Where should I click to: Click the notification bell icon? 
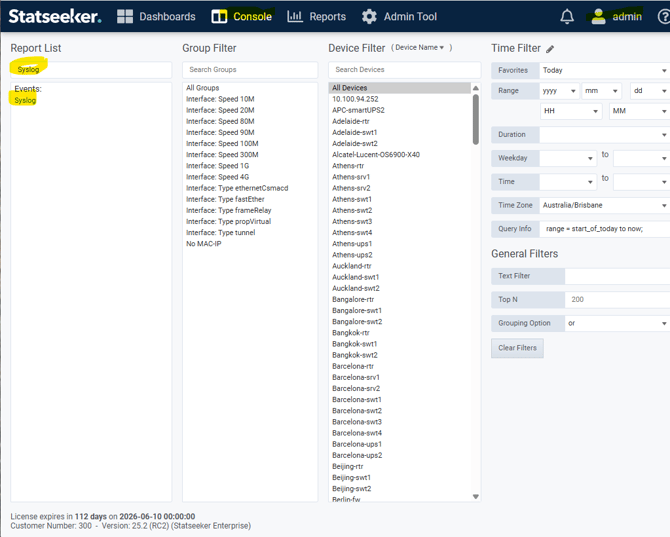tap(567, 17)
